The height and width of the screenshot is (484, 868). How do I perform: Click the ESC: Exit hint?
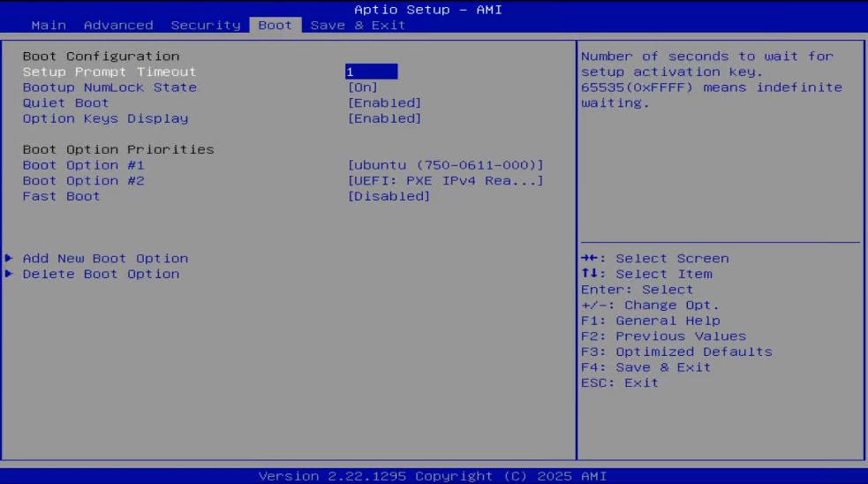click(620, 382)
